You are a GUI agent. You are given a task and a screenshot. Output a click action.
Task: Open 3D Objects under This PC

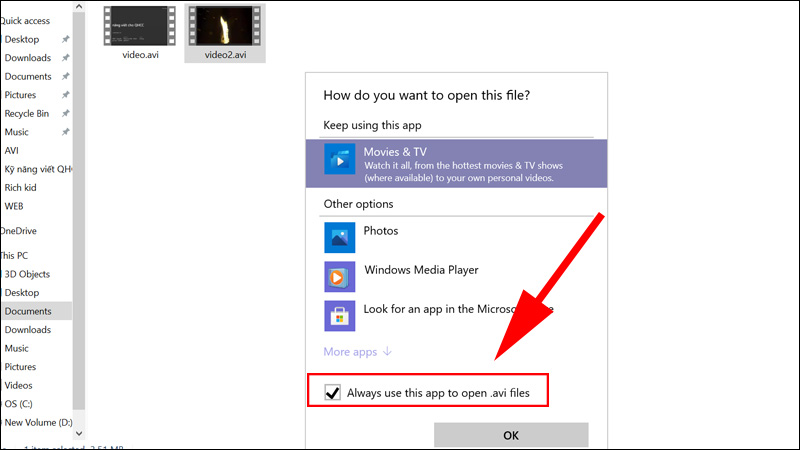[x=27, y=274]
